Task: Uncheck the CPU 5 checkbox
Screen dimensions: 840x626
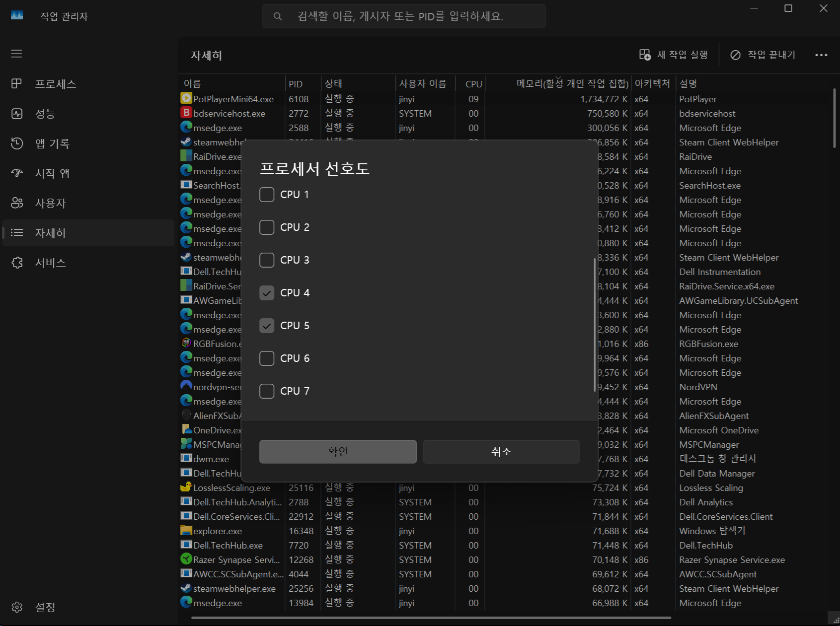Action: [267, 326]
